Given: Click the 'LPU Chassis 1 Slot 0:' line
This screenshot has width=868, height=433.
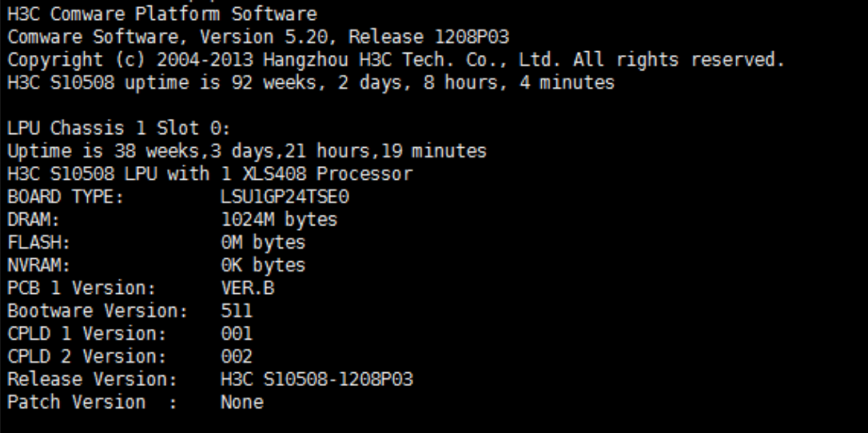Looking at the screenshot, I should pyautogui.click(x=119, y=129).
